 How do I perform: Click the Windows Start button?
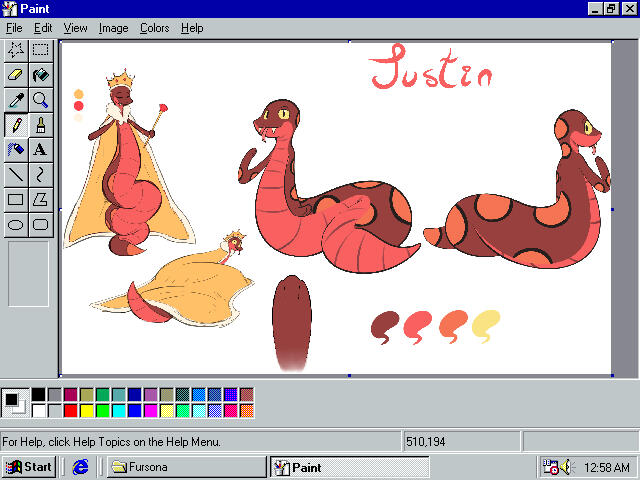coord(29,467)
